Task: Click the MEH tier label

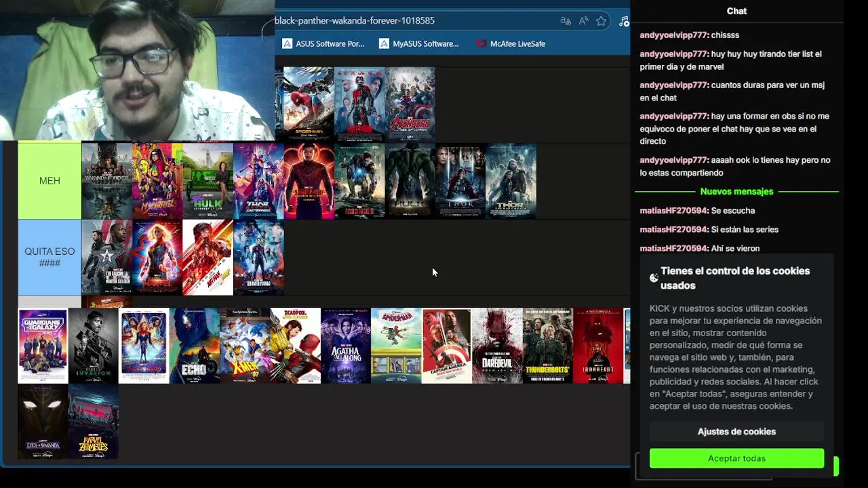Action: coord(50,181)
